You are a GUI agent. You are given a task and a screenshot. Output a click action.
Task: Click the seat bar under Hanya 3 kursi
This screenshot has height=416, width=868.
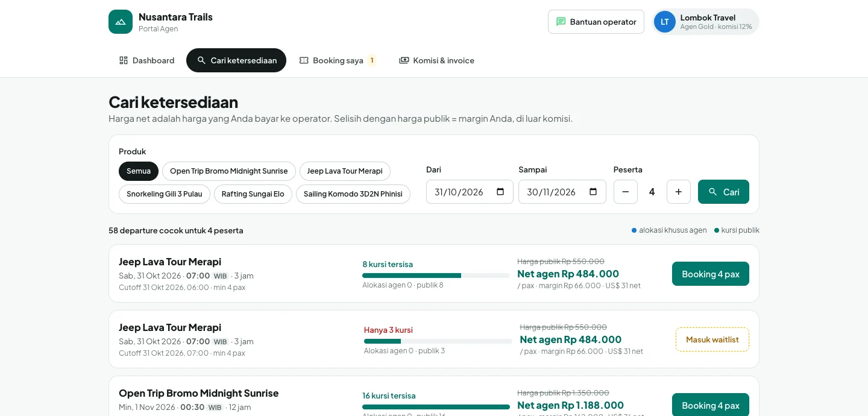tap(438, 341)
